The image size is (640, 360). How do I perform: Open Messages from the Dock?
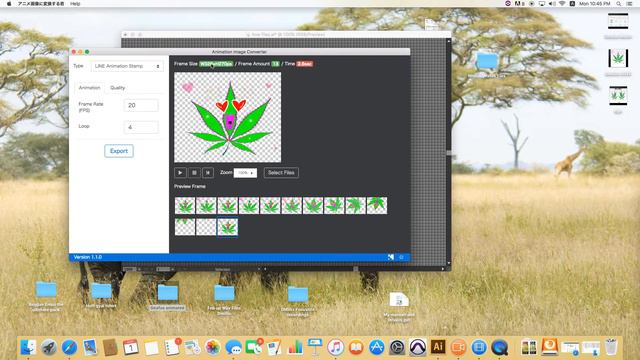[x=233, y=347]
